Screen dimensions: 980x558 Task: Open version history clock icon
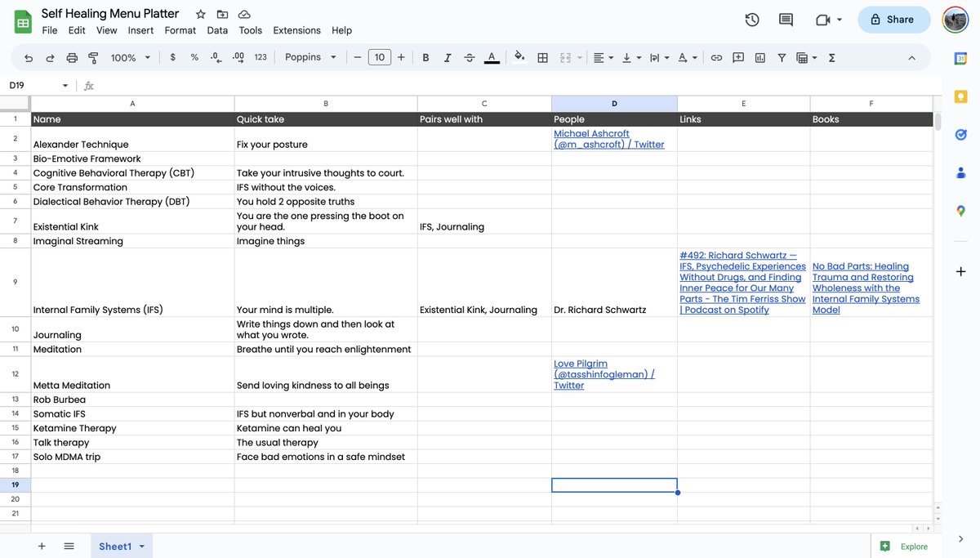coord(752,20)
